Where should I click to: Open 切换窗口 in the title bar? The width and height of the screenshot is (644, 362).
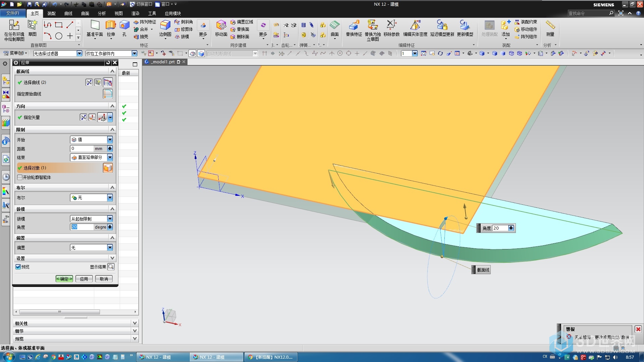click(141, 4)
